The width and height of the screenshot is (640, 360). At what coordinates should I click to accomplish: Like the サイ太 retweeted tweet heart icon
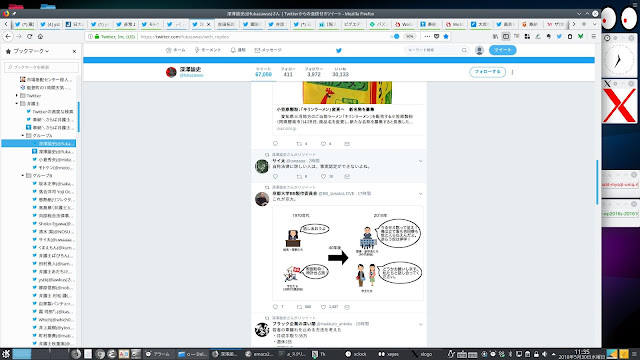tap(323, 177)
